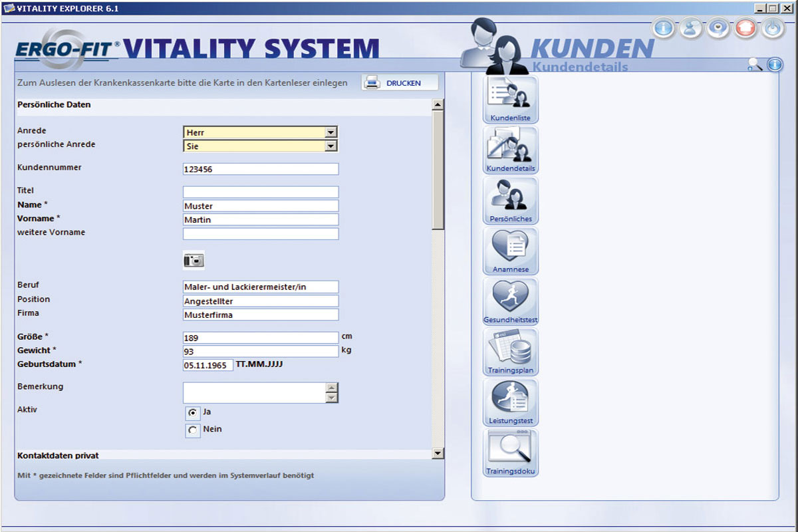Click the Bemerkung text area
Image resolution: width=798 pixels, height=532 pixels.
tap(254, 392)
